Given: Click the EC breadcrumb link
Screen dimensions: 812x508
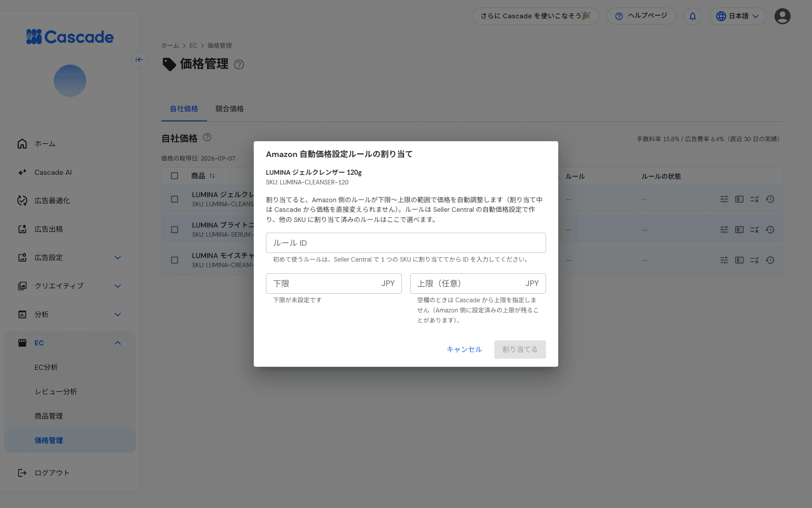Looking at the screenshot, I should point(193,46).
